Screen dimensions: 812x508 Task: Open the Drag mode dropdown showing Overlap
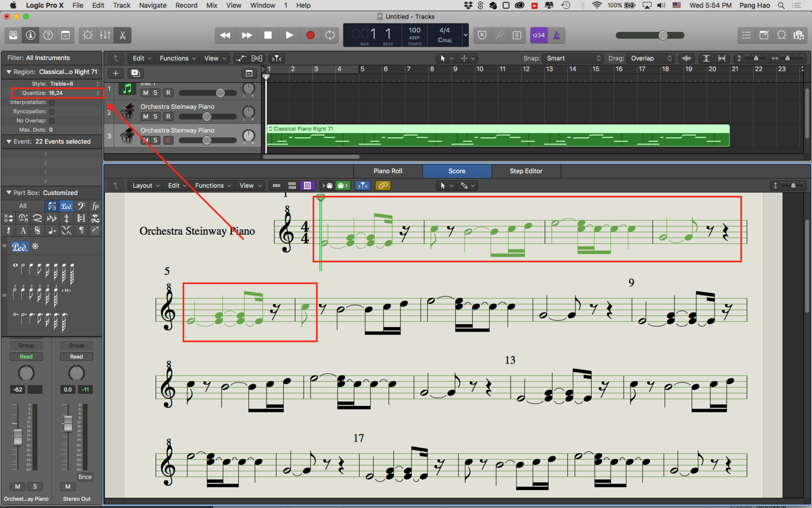point(650,58)
